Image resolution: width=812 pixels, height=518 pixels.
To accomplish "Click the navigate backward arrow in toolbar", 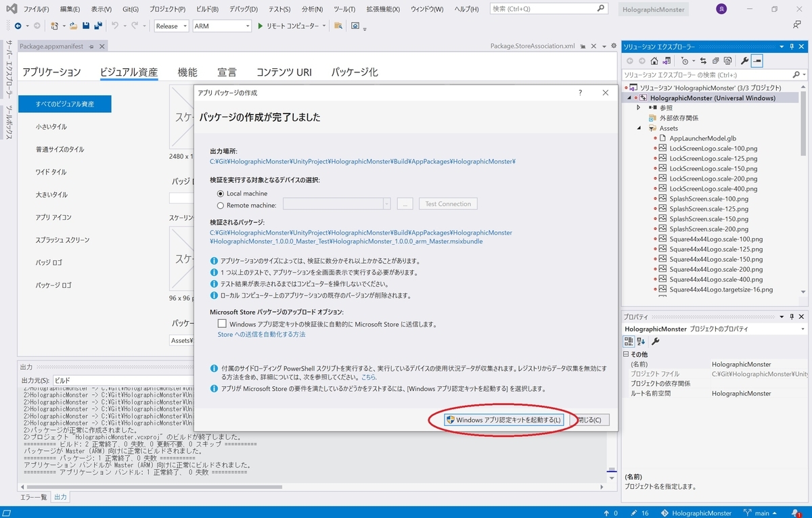I will tap(17, 26).
